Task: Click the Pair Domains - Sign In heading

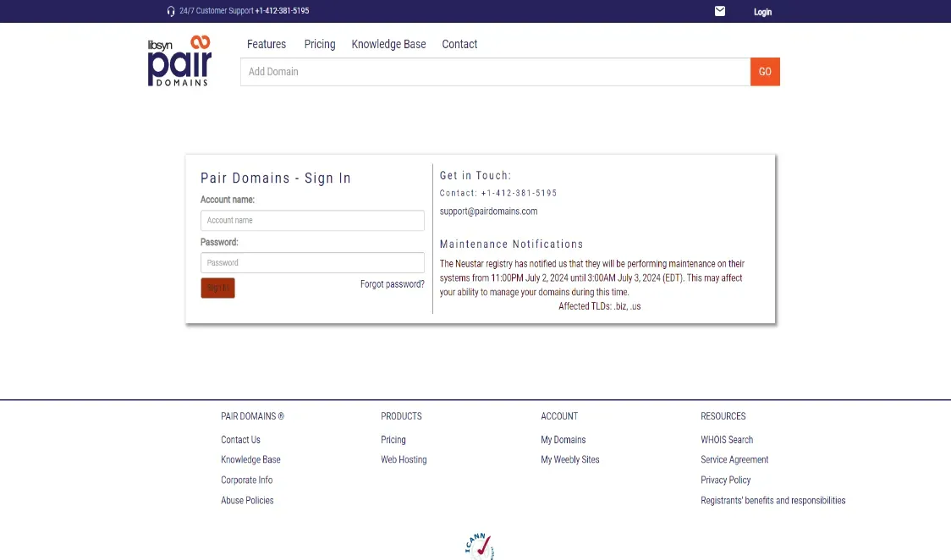Action: (x=275, y=178)
